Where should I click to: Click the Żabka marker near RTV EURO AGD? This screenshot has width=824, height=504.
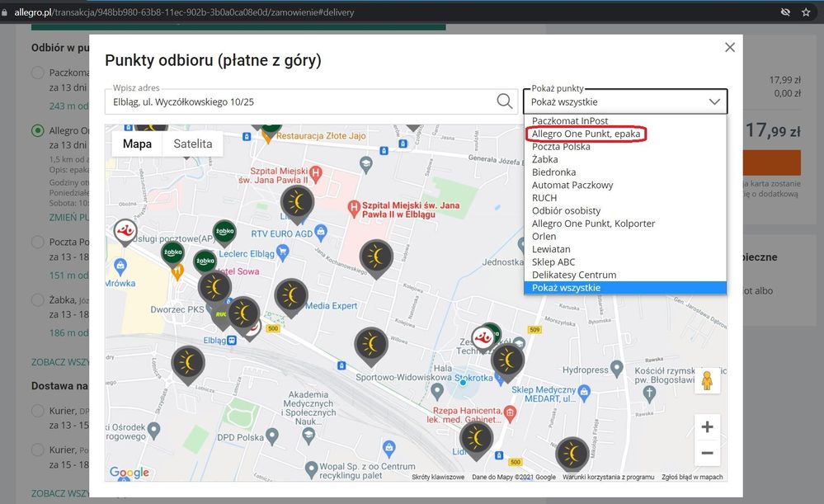click(224, 233)
